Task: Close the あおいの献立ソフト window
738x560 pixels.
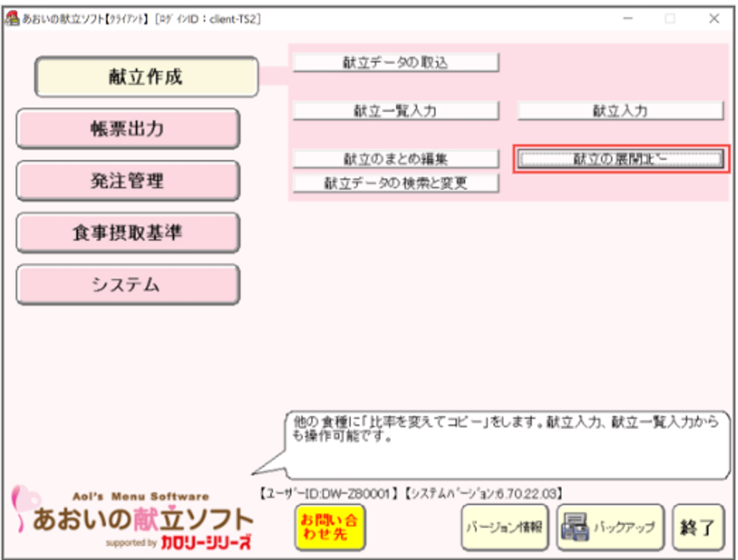Action: (x=714, y=18)
